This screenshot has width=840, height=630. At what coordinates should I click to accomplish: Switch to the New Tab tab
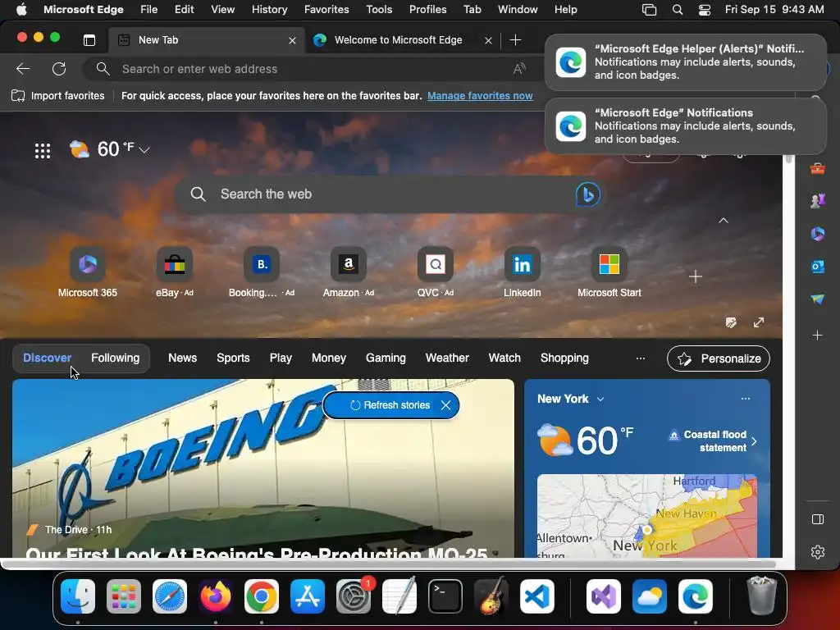pos(207,40)
